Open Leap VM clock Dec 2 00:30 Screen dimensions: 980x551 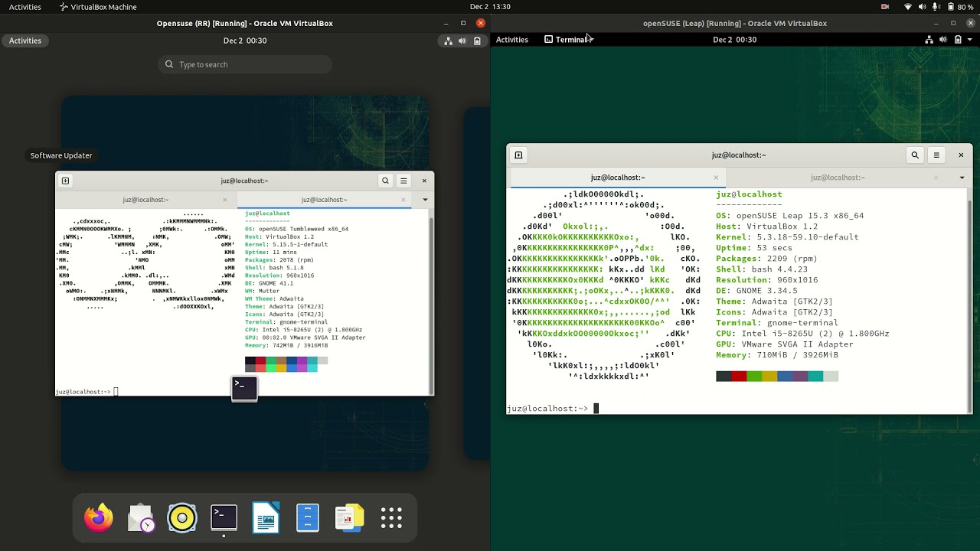pos(734,39)
